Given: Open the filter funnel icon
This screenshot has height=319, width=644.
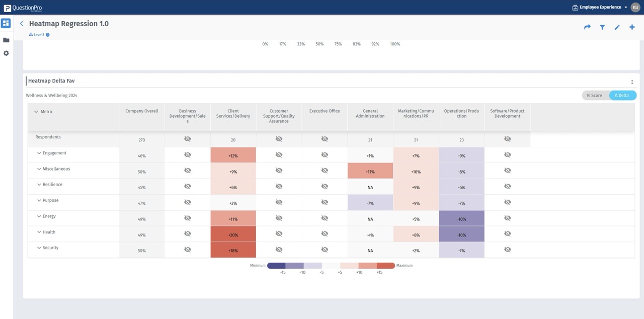Looking at the screenshot, I should 602,27.
